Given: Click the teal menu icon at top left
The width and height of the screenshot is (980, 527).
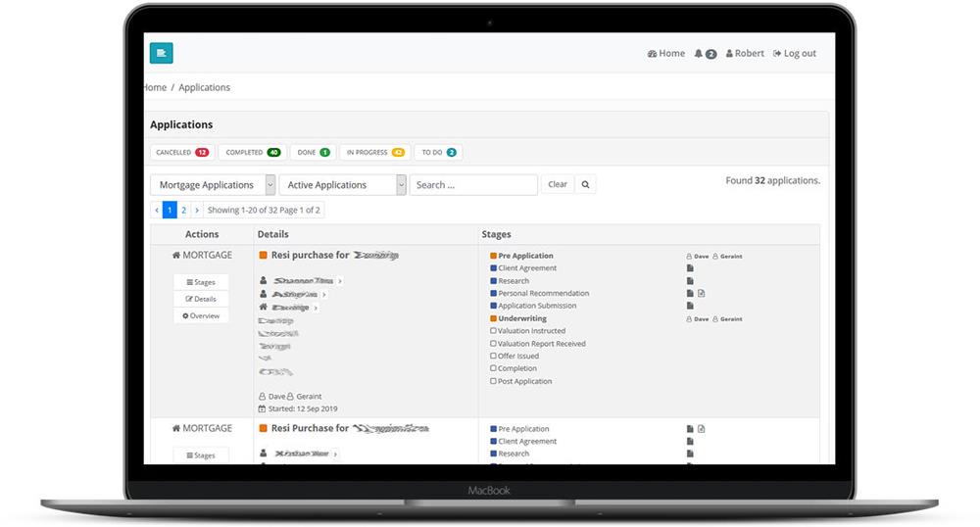Looking at the screenshot, I should click(x=161, y=53).
